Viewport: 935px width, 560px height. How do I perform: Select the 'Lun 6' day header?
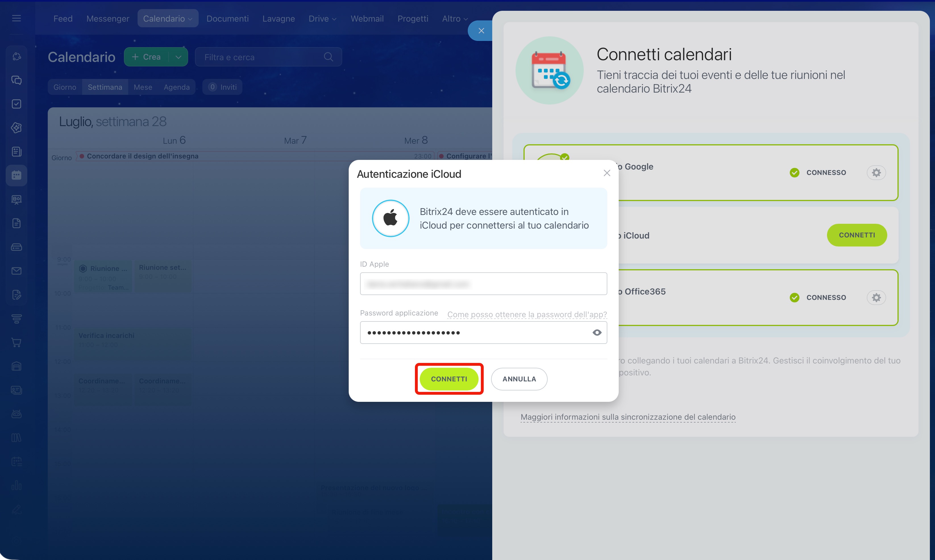(x=174, y=140)
